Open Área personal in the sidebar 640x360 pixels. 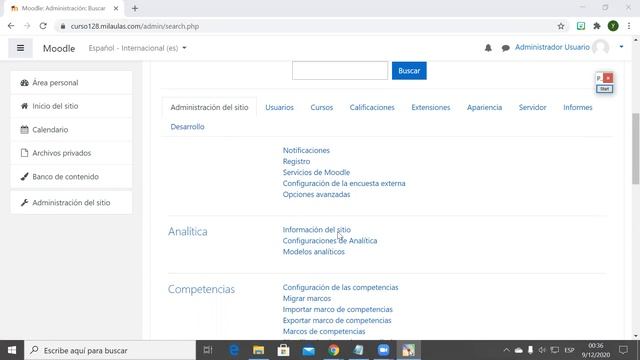point(71,82)
